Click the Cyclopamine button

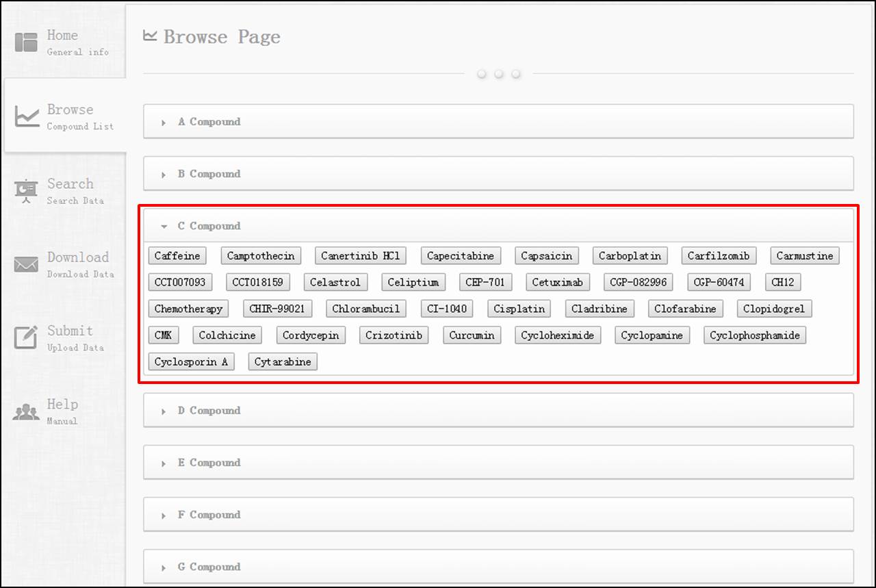(652, 335)
